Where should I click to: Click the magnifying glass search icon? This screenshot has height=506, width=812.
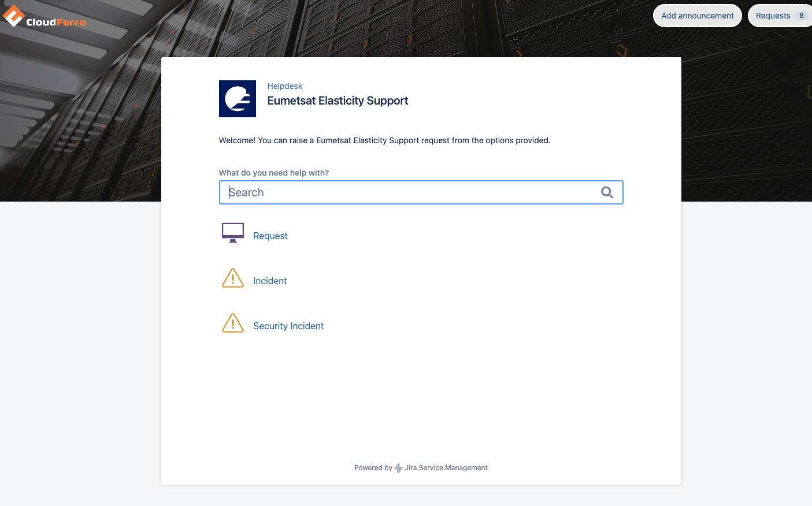(607, 192)
